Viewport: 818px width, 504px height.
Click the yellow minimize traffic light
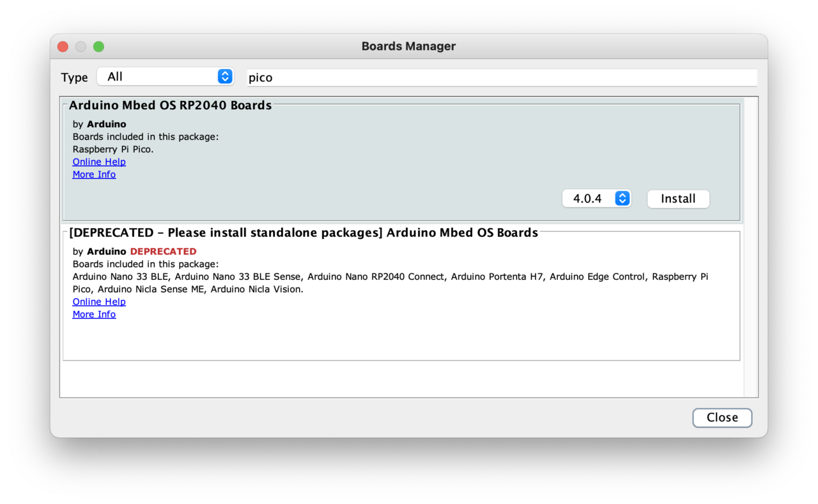[x=81, y=46]
